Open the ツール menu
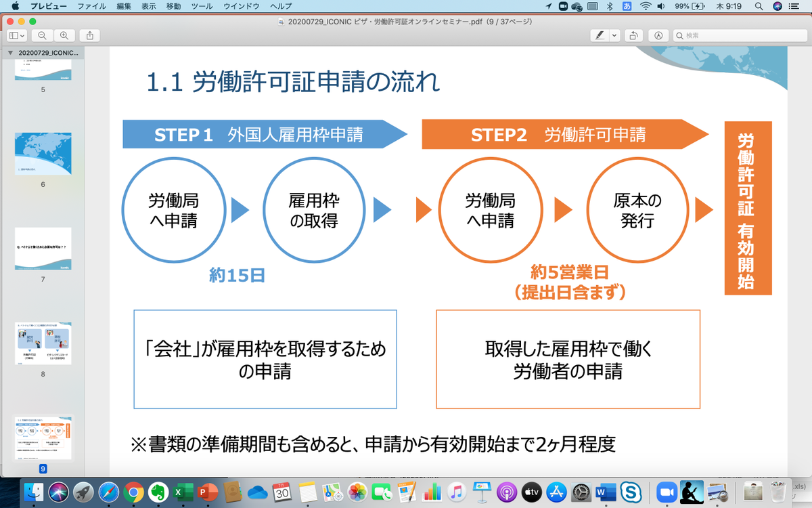 click(202, 6)
